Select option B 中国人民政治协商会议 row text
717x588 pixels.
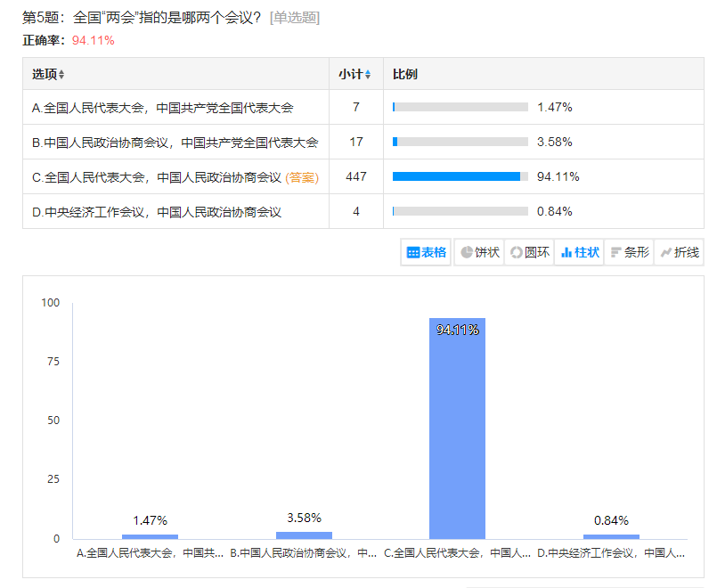point(175,143)
